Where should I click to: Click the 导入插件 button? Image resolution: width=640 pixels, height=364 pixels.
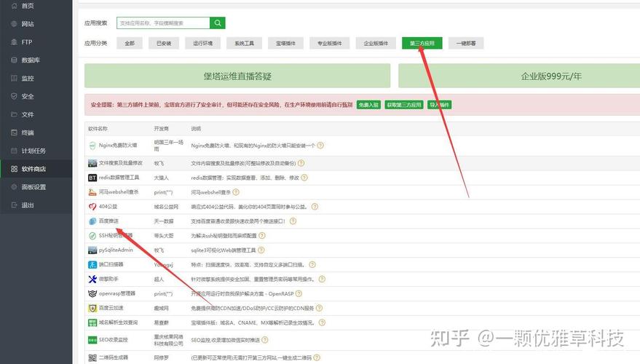(x=439, y=105)
